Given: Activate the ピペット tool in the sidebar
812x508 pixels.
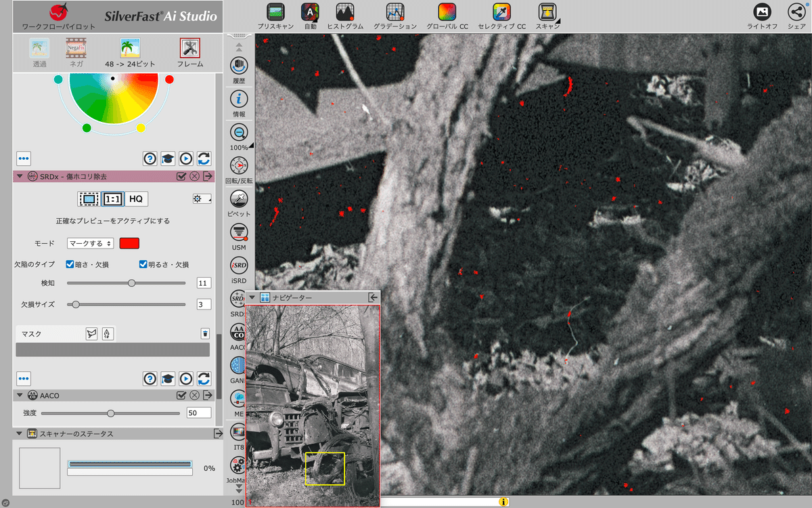Looking at the screenshot, I should 238,200.
